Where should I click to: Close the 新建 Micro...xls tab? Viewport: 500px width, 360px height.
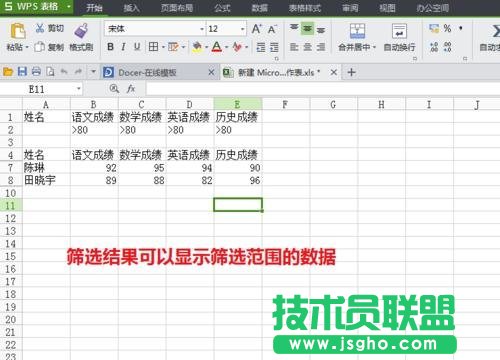click(334, 72)
